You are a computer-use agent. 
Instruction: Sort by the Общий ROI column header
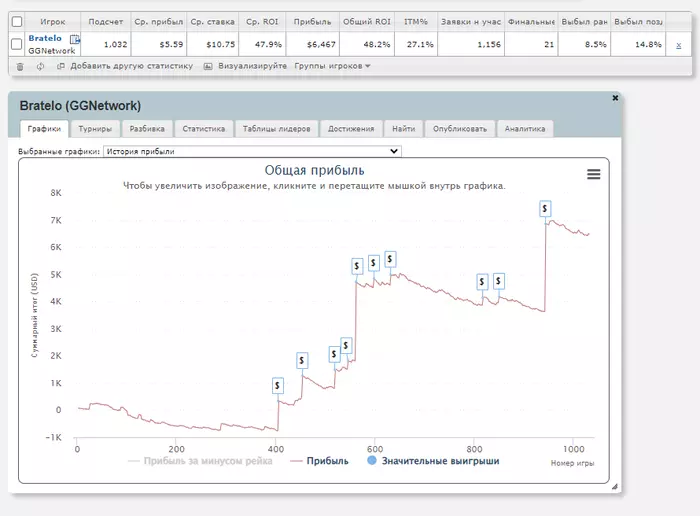(367, 21)
